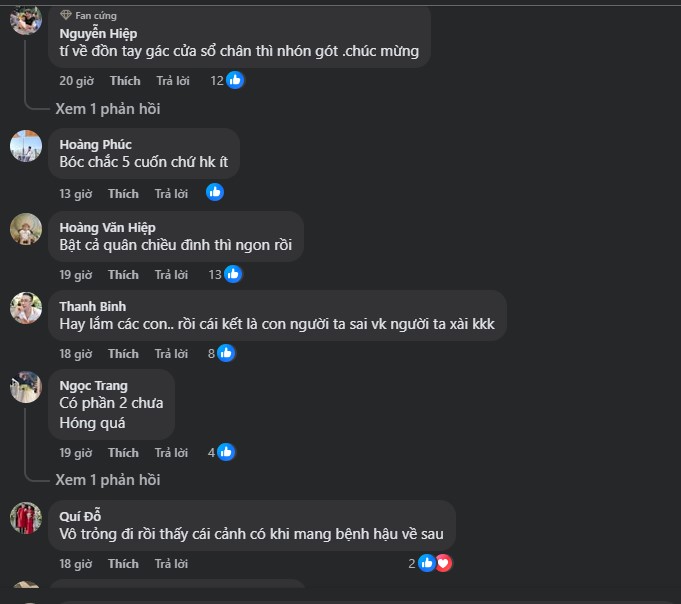
Task: Click the 18 giờ timestamp on Quí Đỗ's comment
Action: point(75,564)
